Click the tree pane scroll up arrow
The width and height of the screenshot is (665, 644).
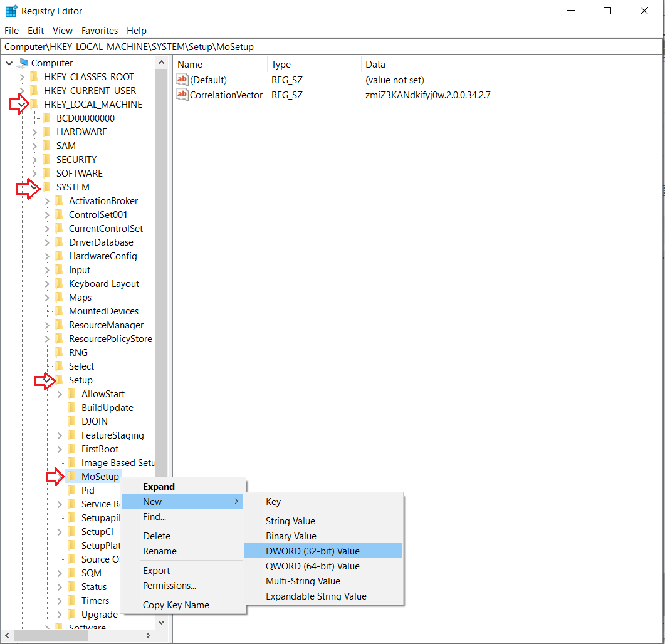[x=161, y=63]
